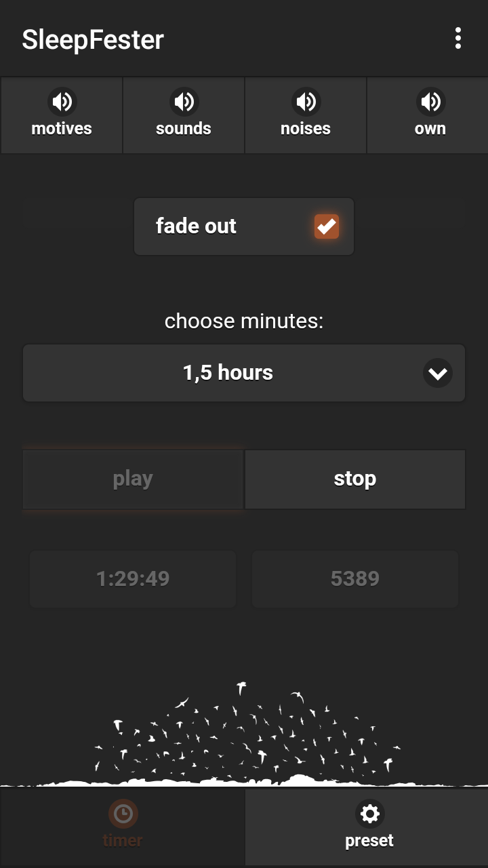Viewport: 488px width, 868px height.
Task: Click the 5389 seconds counter
Action: 355,578
